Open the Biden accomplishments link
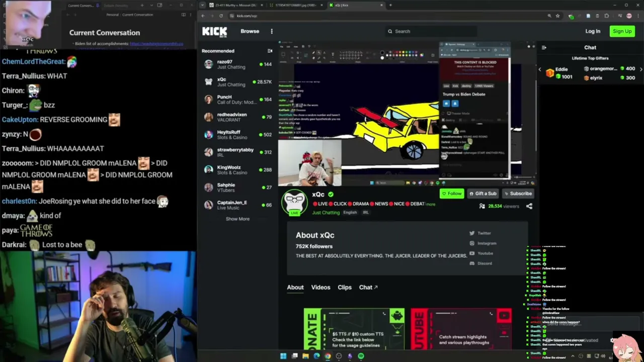 [156, 44]
